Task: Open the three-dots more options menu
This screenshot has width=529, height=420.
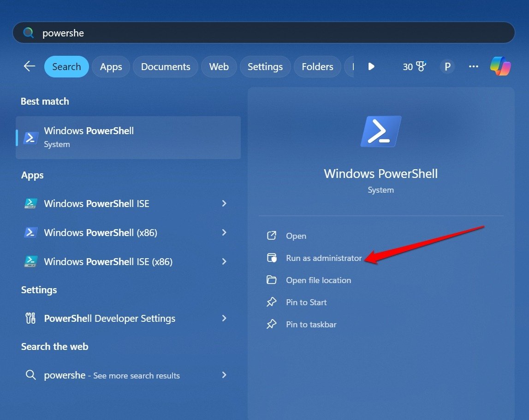Action: tap(473, 67)
